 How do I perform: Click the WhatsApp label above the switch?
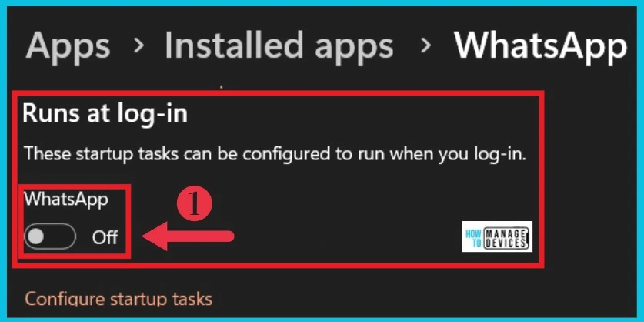[x=66, y=199]
